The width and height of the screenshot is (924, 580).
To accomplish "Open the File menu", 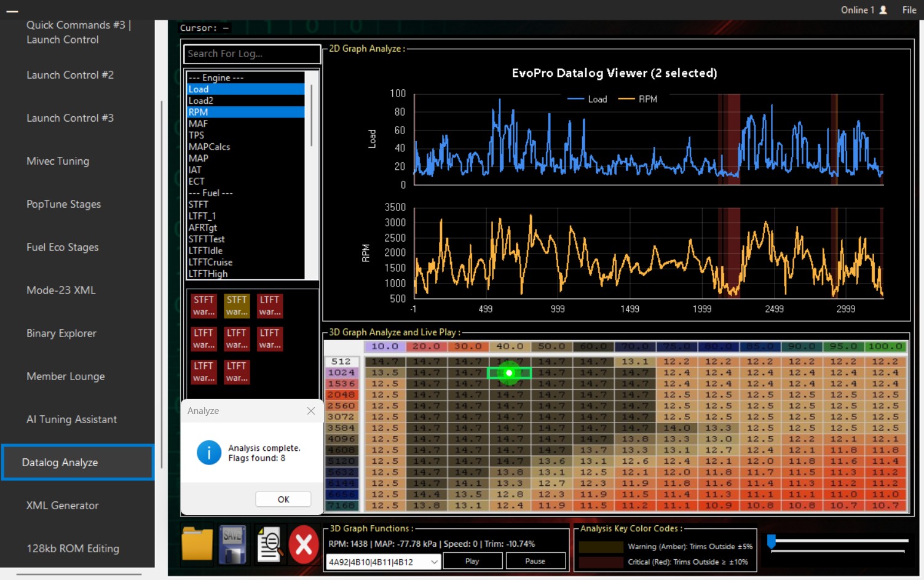I will click(x=909, y=10).
